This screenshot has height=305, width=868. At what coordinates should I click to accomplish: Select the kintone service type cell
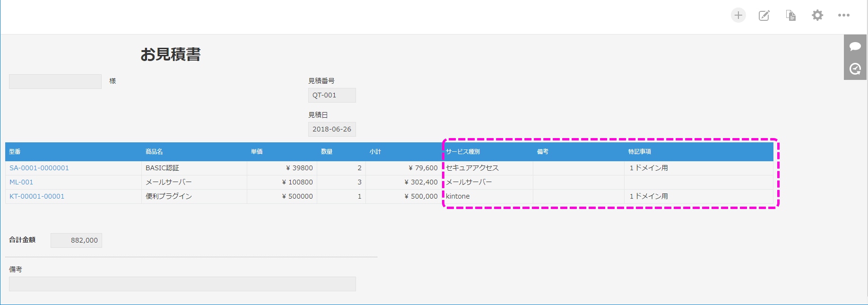point(458,196)
